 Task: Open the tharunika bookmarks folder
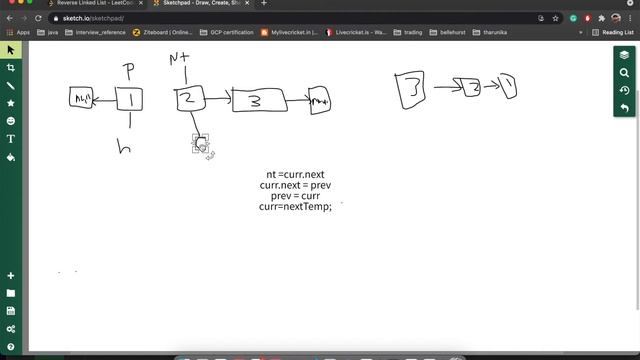point(490,32)
